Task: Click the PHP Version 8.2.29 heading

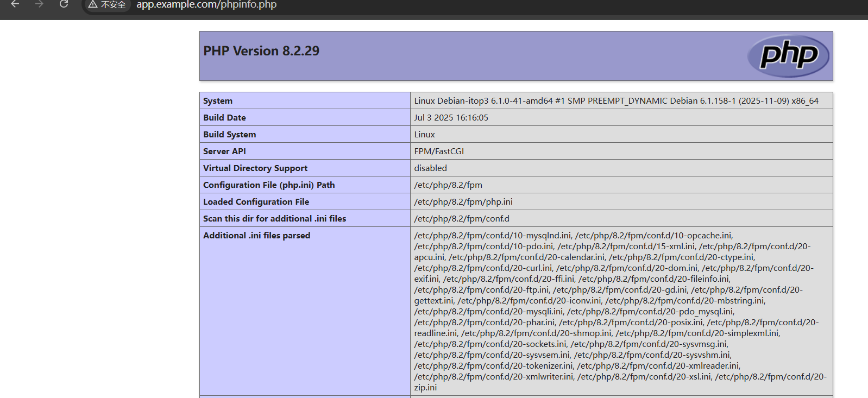Action: click(261, 51)
